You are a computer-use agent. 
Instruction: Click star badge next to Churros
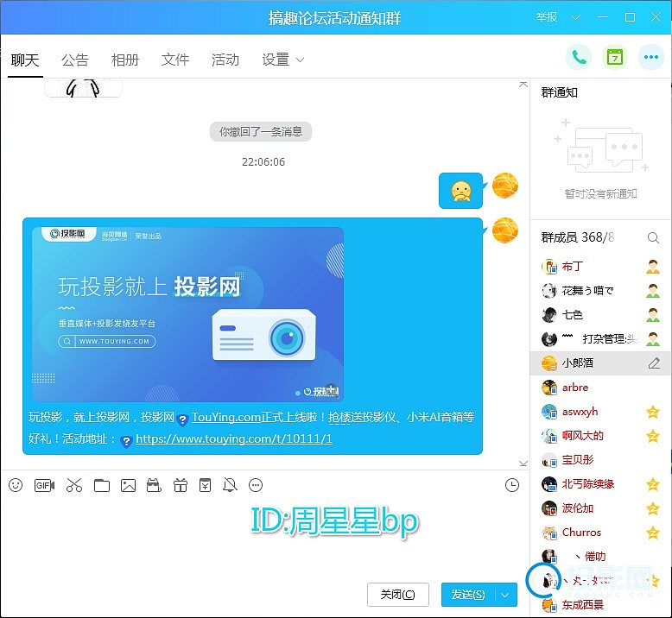pos(653,533)
